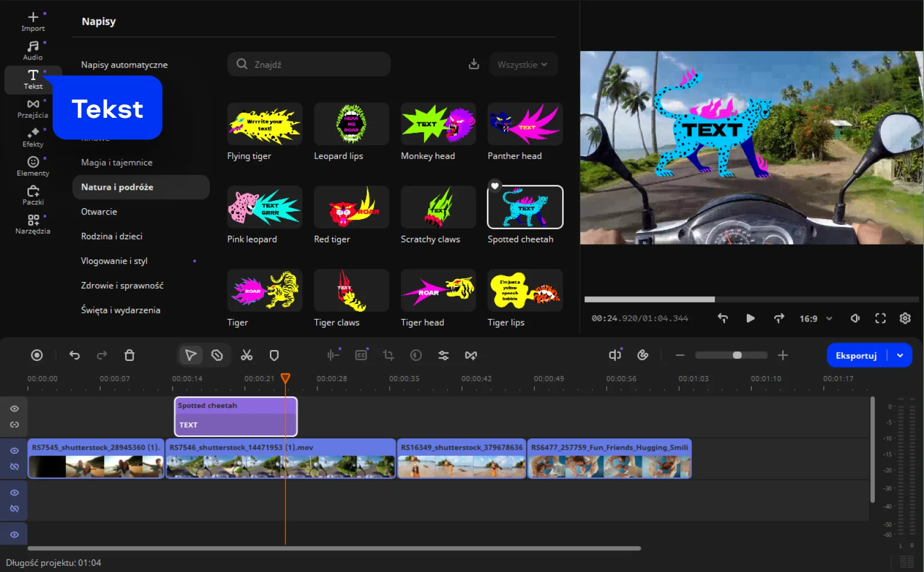Screen dimensions: 924x572
Task: Expand the Wszystkie filter dropdown
Action: pos(523,65)
